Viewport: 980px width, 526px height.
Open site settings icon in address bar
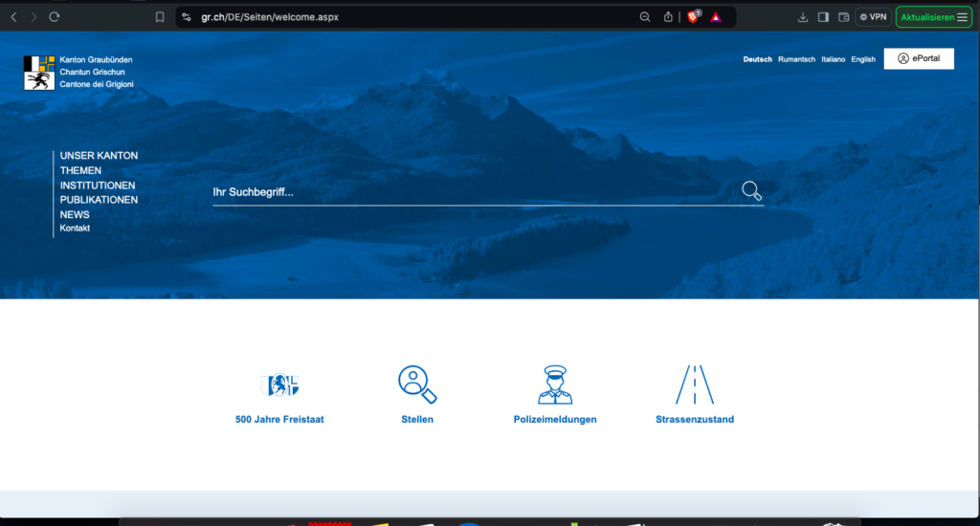coord(187,17)
